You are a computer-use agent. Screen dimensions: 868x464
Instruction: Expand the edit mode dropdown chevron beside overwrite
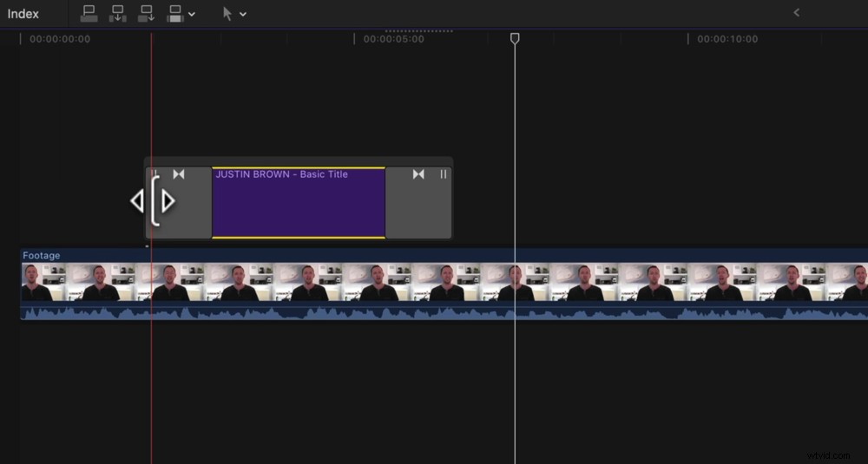tap(192, 15)
